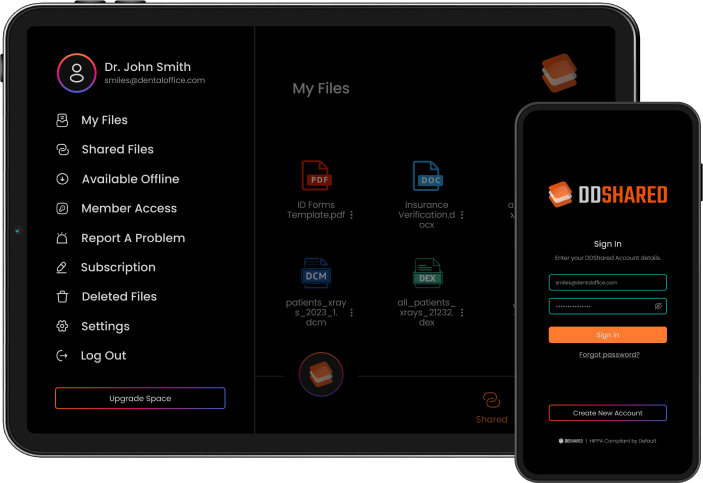Click the DDShared logo beside My Files heading

pos(559,73)
